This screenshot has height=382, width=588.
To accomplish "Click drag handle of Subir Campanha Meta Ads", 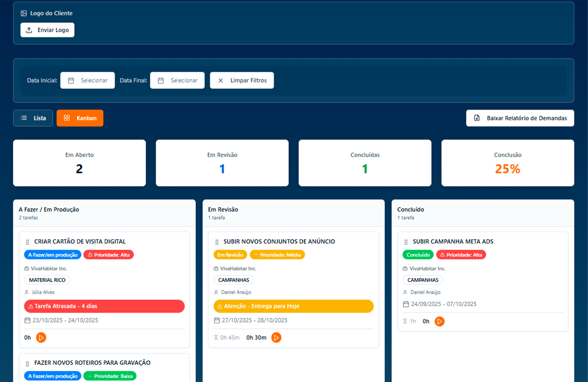I will click(x=406, y=242).
